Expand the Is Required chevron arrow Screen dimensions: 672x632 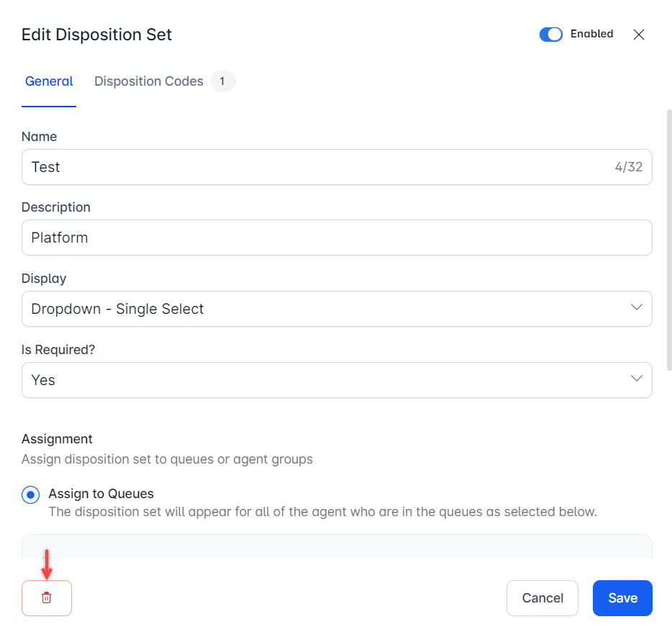click(636, 379)
